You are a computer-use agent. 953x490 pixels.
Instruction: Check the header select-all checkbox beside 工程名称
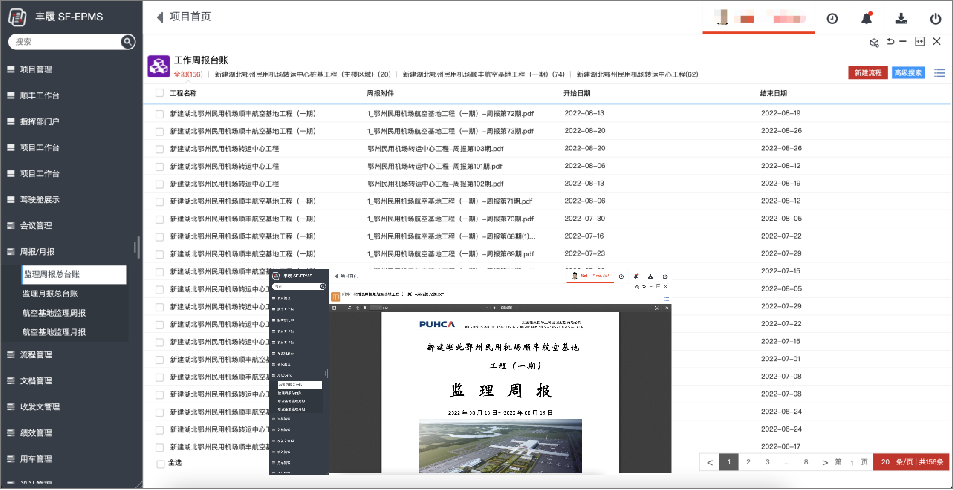159,93
